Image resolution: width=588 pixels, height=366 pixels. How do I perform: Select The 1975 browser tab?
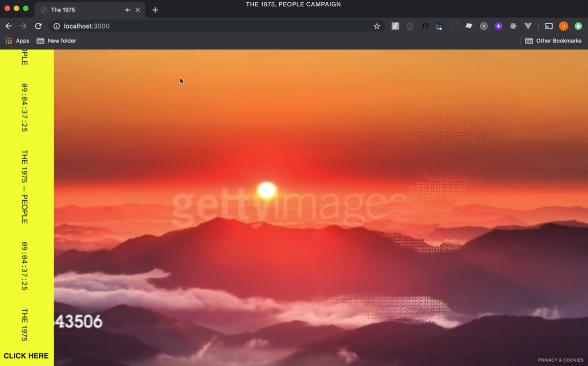tap(90, 10)
